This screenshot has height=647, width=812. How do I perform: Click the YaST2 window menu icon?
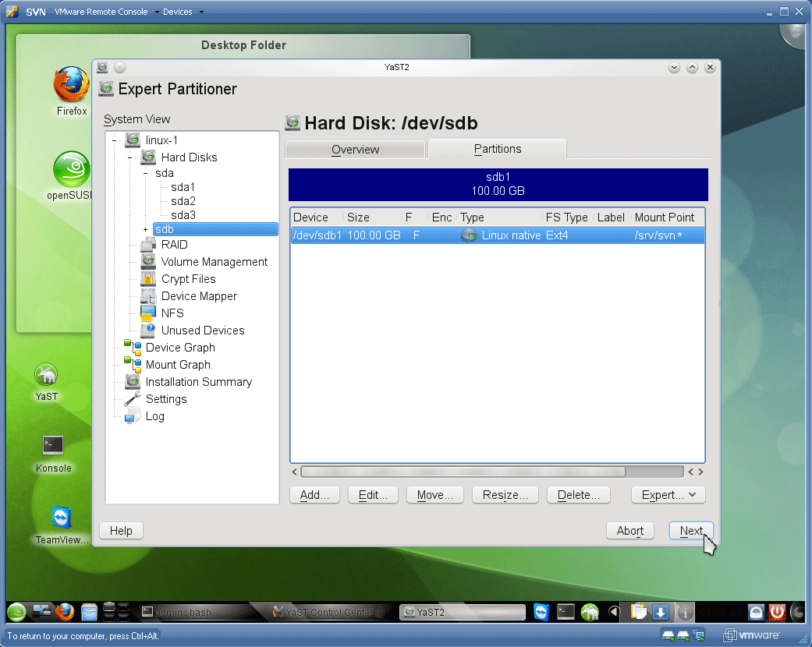tap(102, 67)
